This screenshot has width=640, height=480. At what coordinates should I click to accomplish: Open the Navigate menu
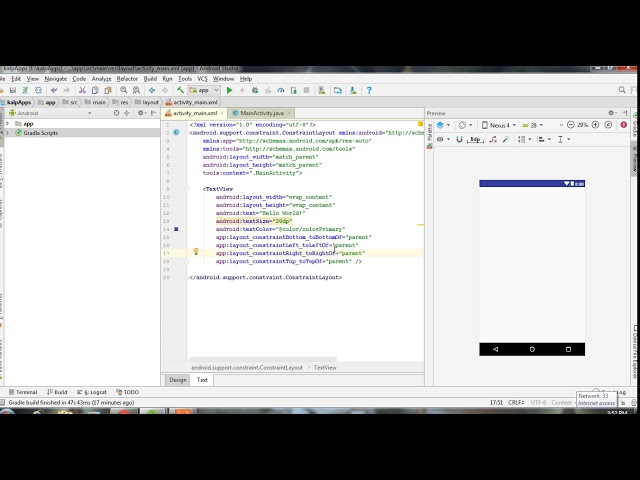point(56,79)
